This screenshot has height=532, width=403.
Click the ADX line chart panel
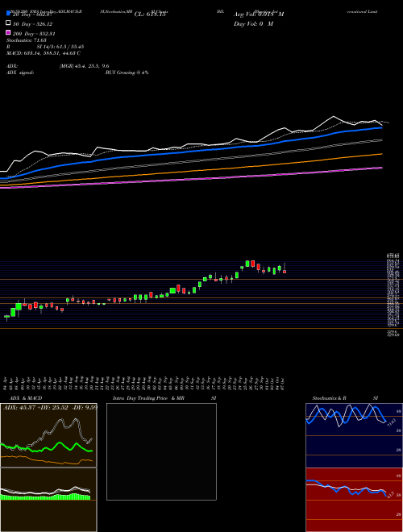click(48, 435)
